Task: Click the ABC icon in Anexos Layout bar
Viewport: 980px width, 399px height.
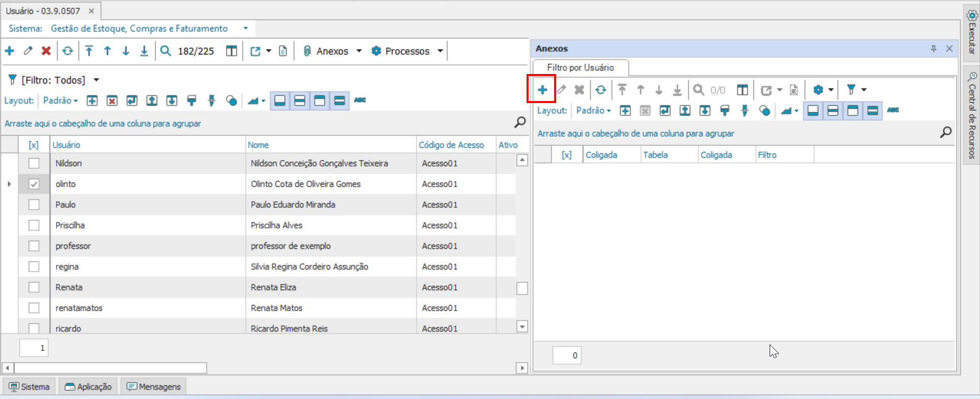Action: [893, 110]
